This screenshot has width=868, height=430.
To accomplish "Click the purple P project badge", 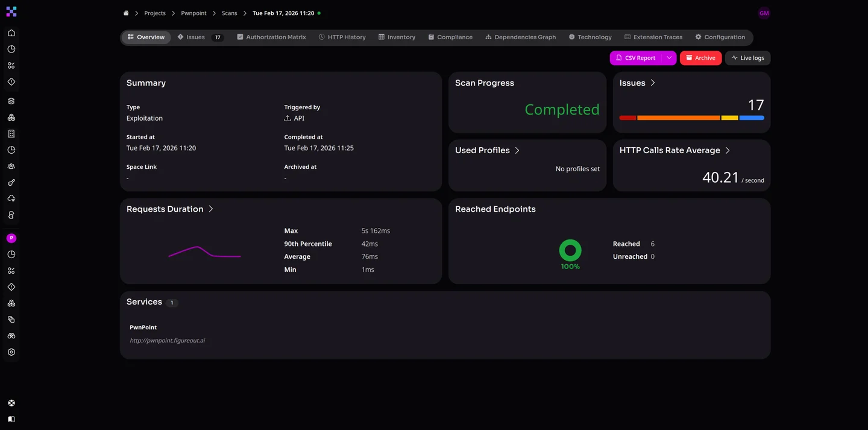I will coord(11,238).
